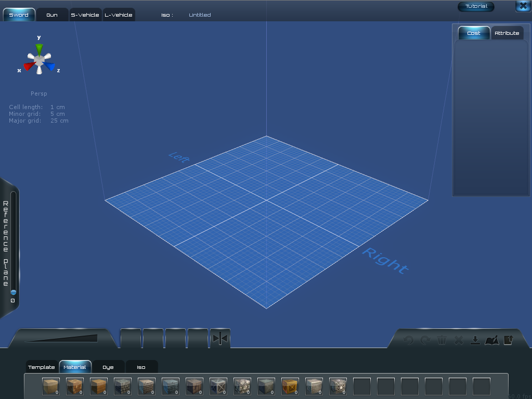Select the orange crate material block
Screen dimensions: 532x399
click(x=290, y=387)
